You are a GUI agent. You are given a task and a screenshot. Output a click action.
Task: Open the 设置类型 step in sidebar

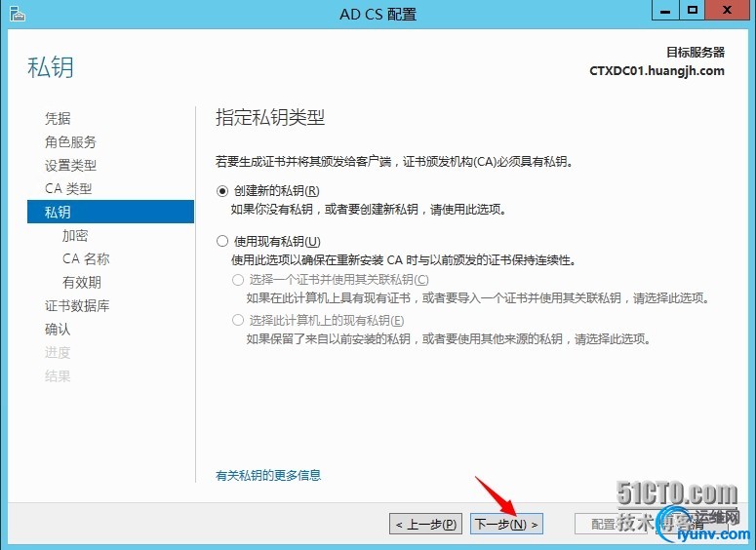tap(70, 166)
